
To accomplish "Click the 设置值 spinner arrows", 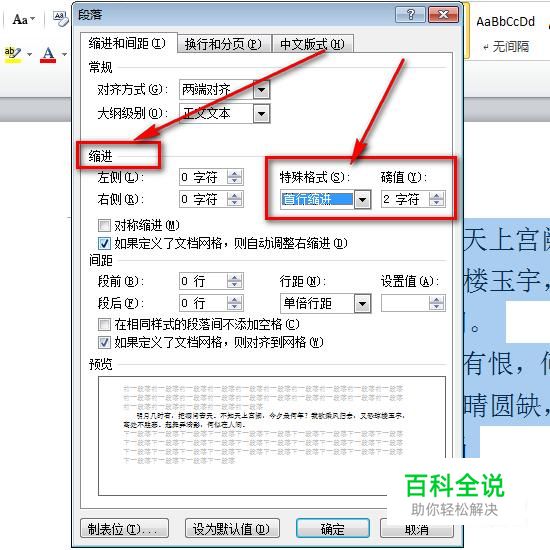I will point(437,303).
